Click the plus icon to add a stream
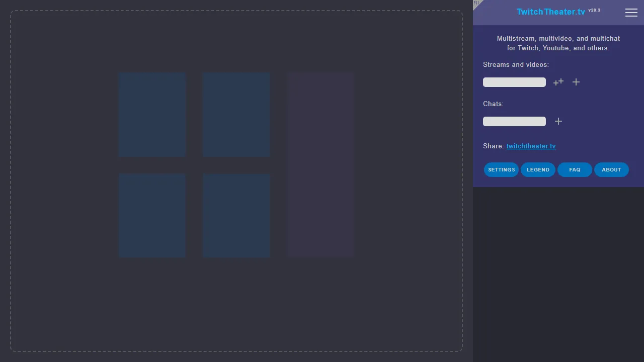This screenshot has width=644, height=362. pyautogui.click(x=576, y=82)
